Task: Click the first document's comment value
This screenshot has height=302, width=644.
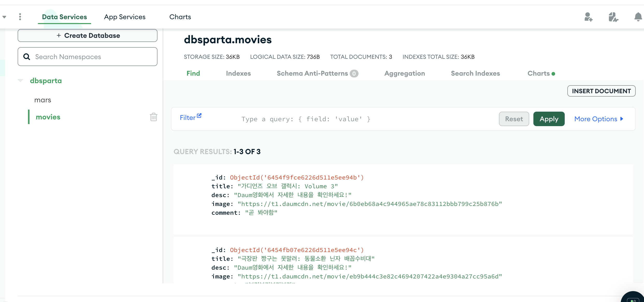Action: point(261,213)
